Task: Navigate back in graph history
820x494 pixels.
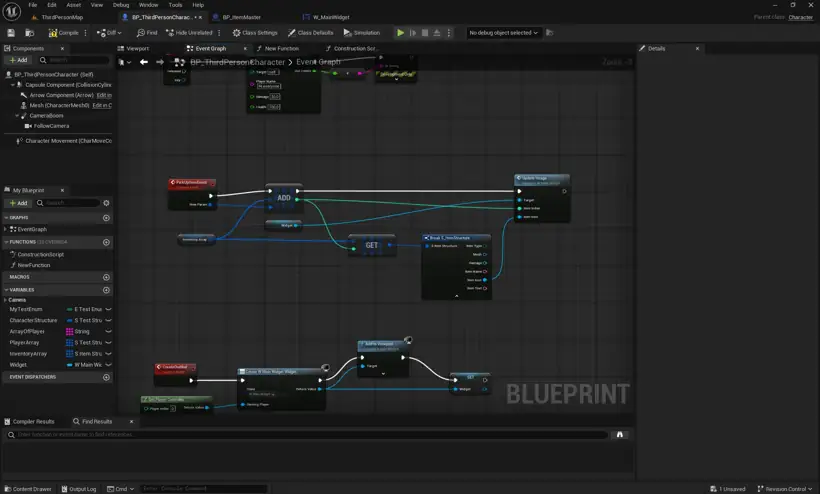Action: pos(144,62)
